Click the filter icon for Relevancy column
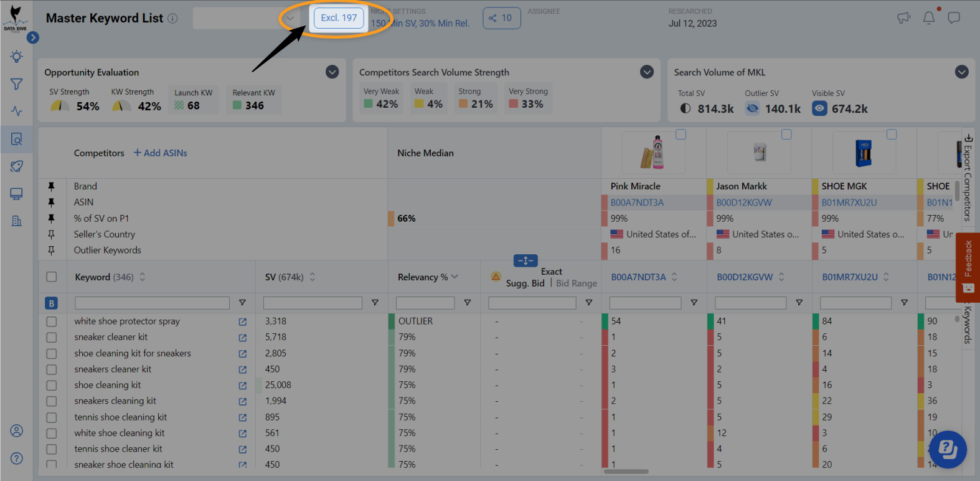 [467, 303]
